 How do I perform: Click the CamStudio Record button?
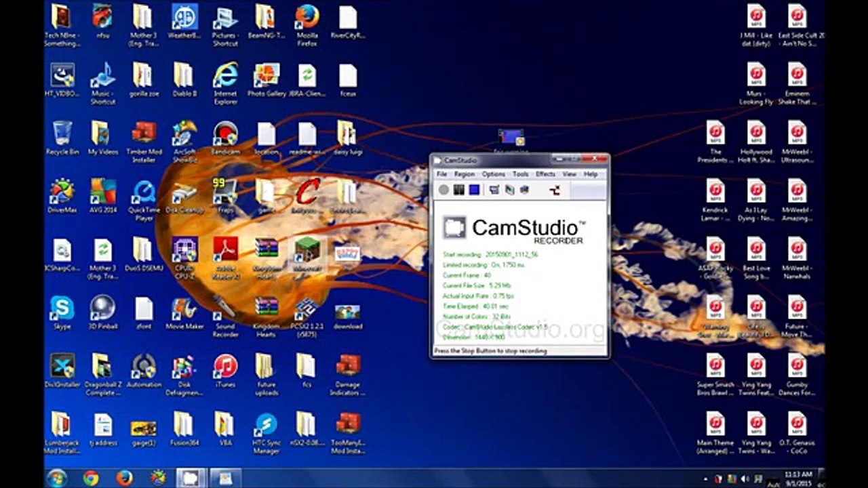click(x=443, y=190)
